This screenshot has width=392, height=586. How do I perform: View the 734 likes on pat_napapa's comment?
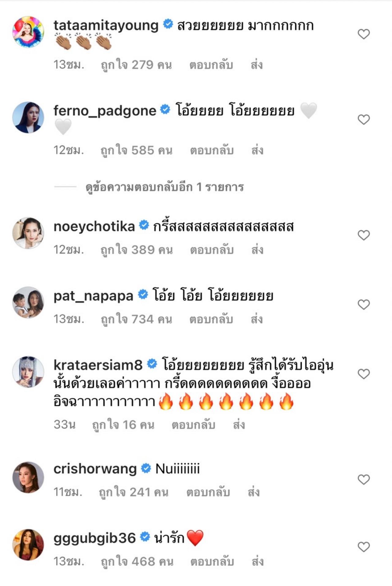pos(137,319)
